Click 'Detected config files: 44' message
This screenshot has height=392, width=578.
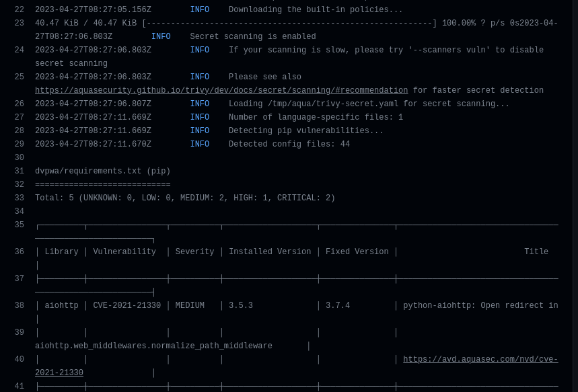289,144
